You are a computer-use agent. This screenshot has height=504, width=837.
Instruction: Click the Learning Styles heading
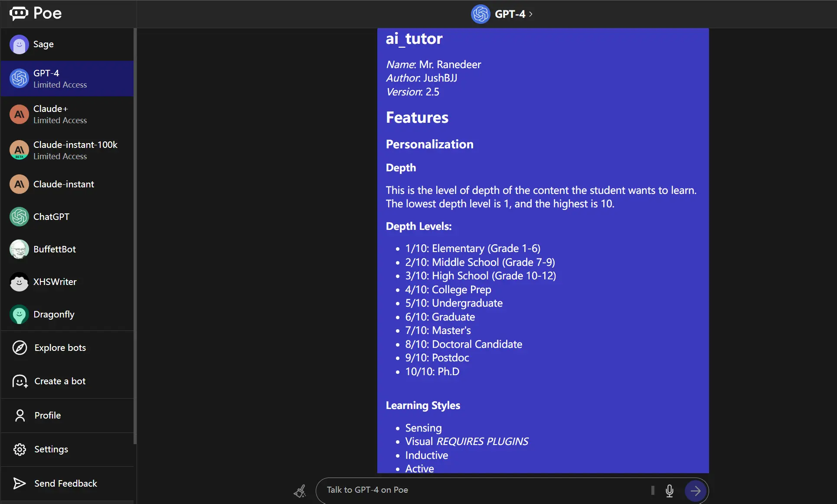tap(423, 406)
